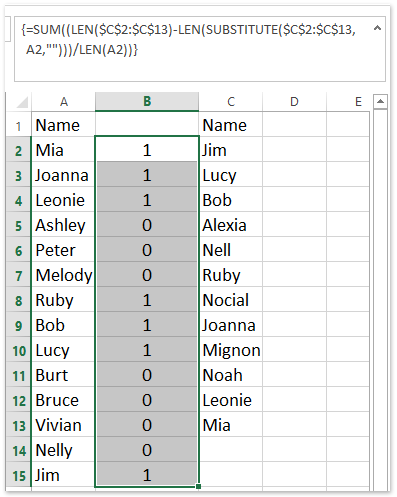Image resolution: width=397 pixels, height=497 pixels.
Task: Click the Name header cell in column C
Action: (x=231, y=125)
